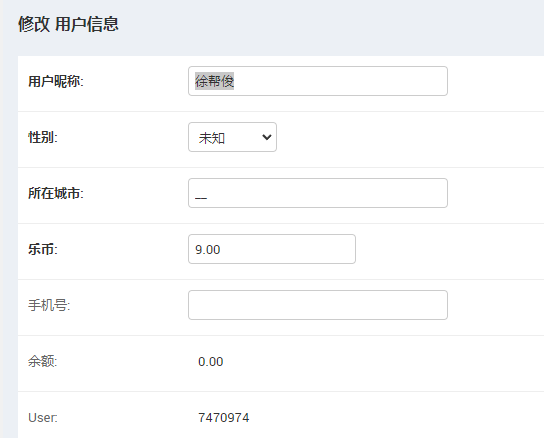Click the 用户昵称 label

56,82
